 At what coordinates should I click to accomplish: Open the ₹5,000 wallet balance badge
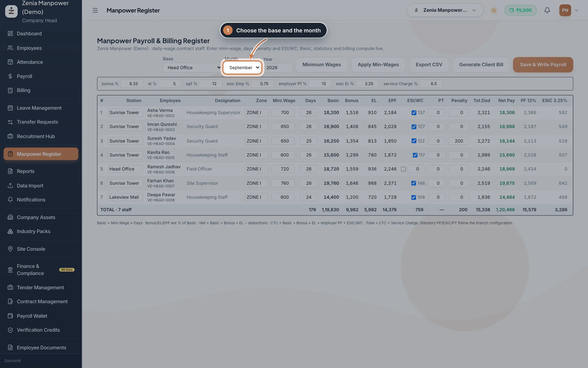click(x=520, y=10)
